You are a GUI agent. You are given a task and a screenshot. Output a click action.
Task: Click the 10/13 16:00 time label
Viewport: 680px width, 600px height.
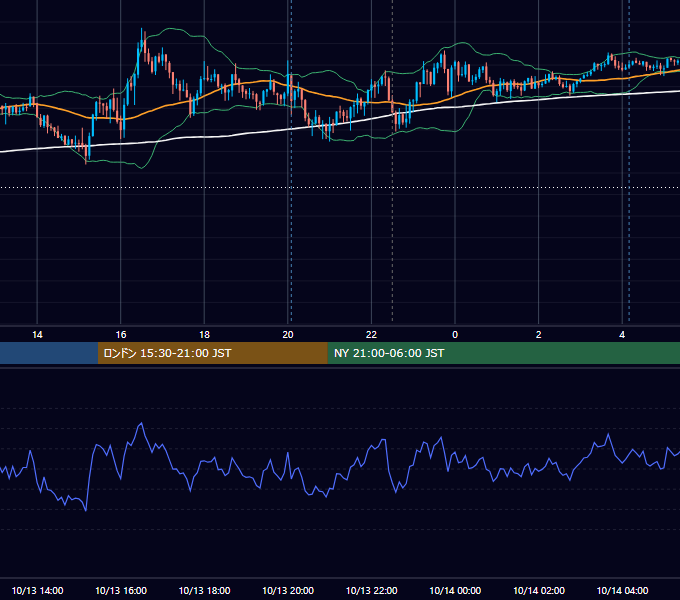(x=121, y=590)
